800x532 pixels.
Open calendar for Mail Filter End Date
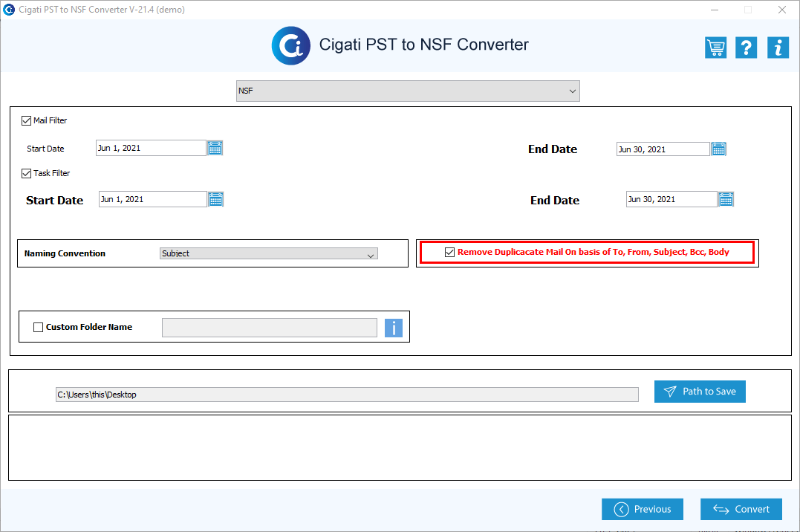[x=718, y=149]
